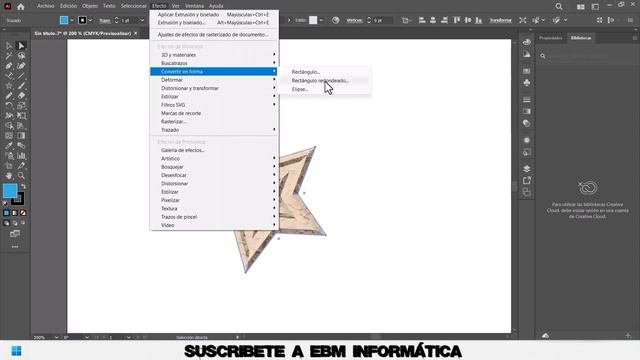Select the Eraser tool
The height and width of the screenshot is (360, 640).
click(21, 96)
